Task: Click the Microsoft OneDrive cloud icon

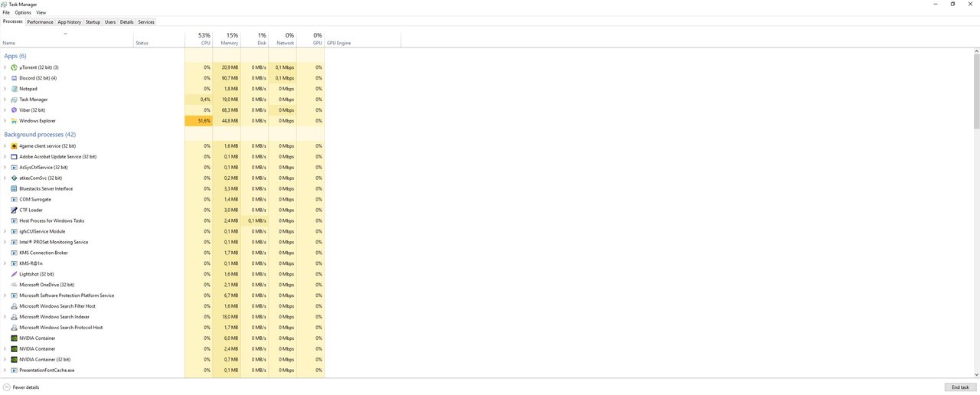Action: [14, 285]
